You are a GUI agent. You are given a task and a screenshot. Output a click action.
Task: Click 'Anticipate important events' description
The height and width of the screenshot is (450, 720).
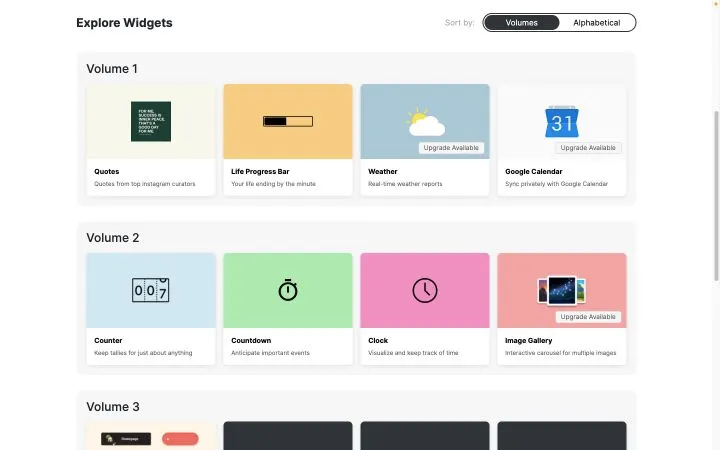[270, 353]
